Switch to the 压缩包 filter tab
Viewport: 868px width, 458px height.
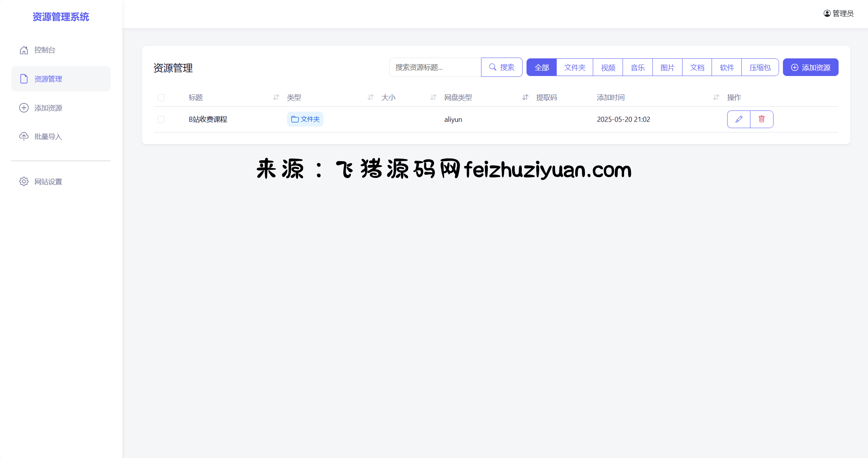tap(760, 67)
